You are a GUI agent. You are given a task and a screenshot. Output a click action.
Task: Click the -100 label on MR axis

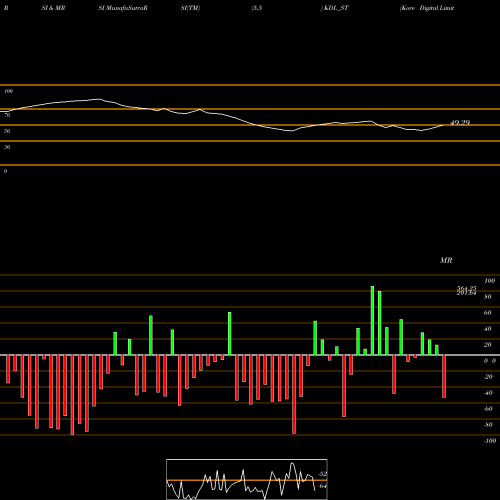click(490, 441)
